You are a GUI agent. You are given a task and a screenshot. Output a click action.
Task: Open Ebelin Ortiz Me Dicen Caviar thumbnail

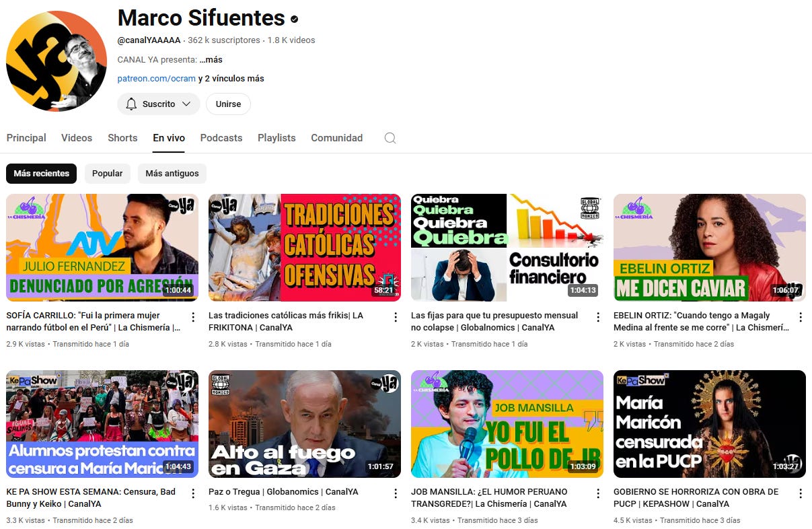(710, 248)
